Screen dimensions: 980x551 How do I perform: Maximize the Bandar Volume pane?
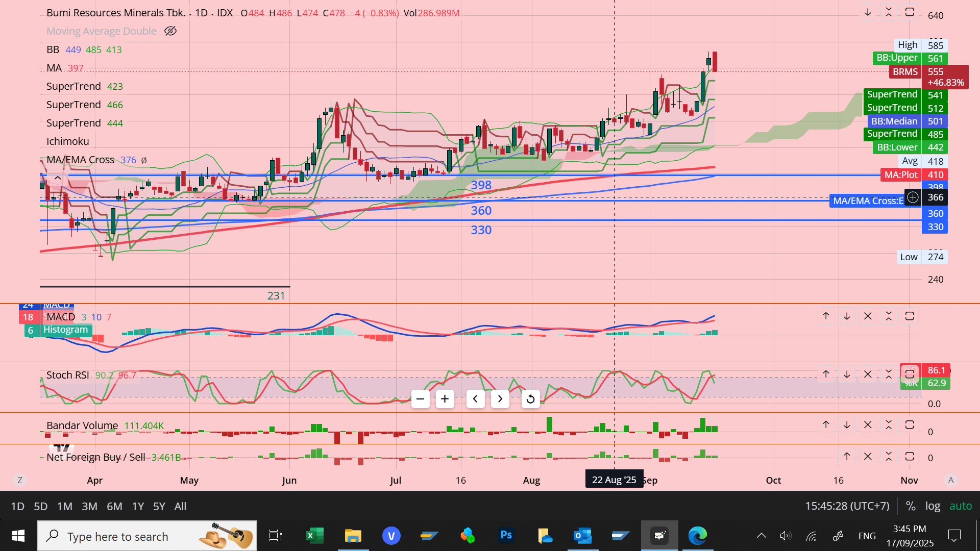pyautogui.click(x=910, y=425)
